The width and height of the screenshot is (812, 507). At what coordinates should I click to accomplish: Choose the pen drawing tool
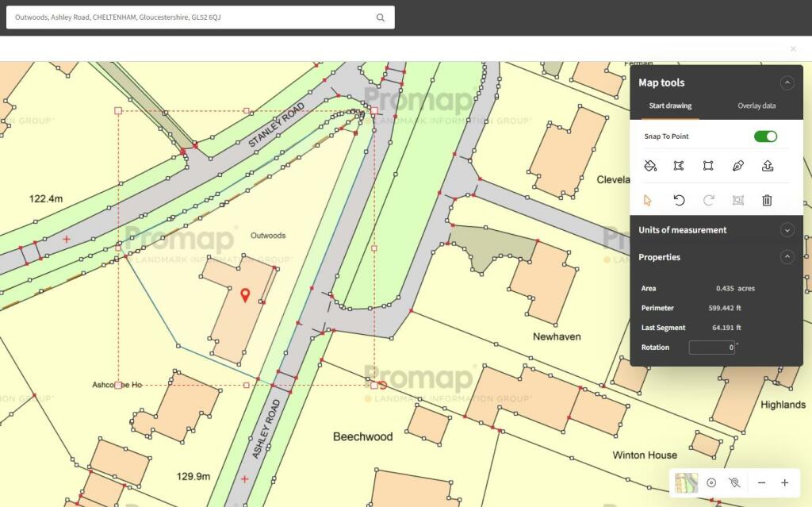pyautogui.click(x=737, y=166)
